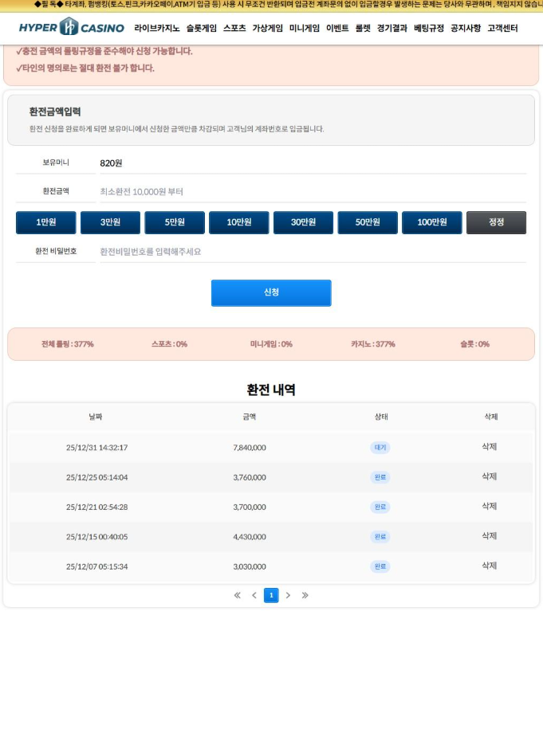Screen dimensions: 543x756
Task: Add 1만원 to withdrawal amount
Action: point(46,222)
